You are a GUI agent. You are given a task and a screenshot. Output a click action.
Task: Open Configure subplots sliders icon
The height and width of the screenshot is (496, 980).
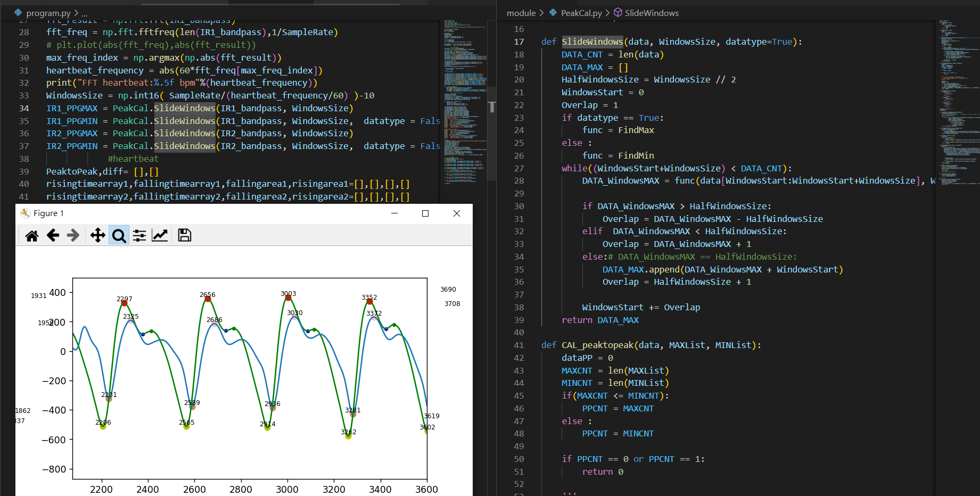tap(139, 235)
